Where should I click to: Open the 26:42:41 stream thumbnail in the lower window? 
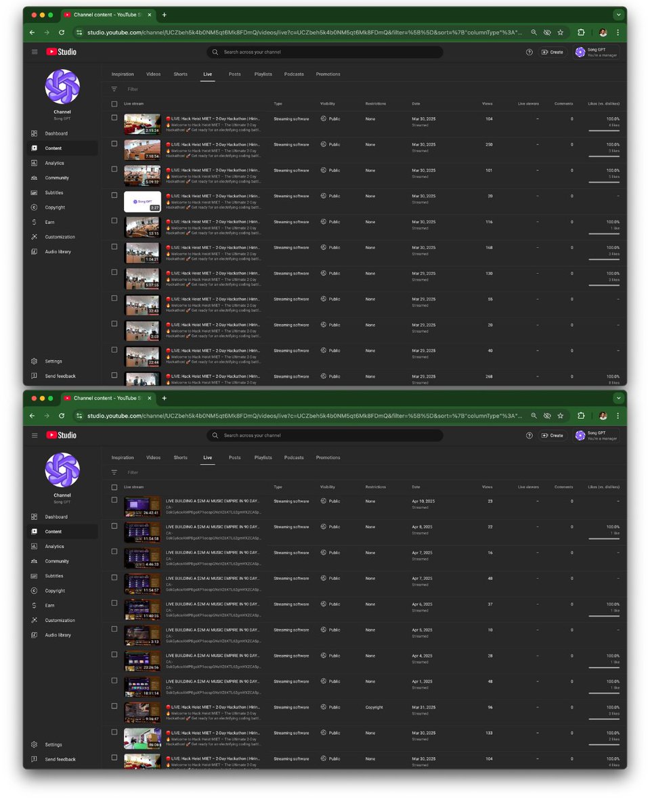tap(142, 507)
